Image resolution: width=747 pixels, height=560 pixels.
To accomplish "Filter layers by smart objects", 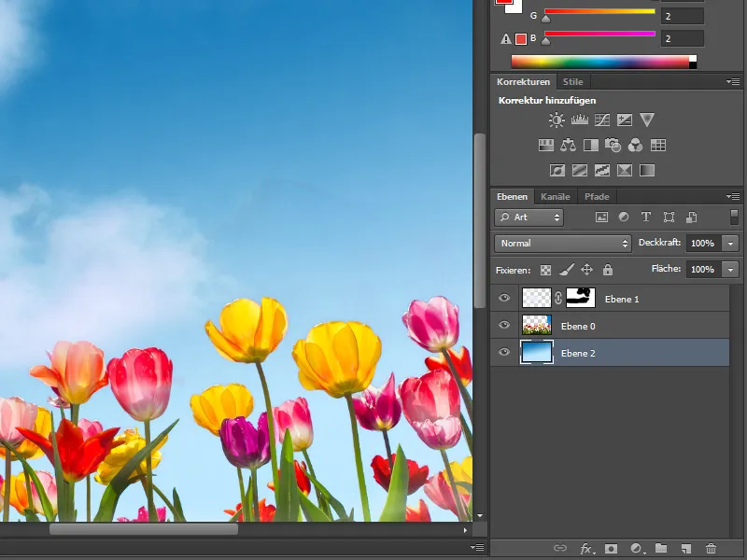I will pos(691,217).
